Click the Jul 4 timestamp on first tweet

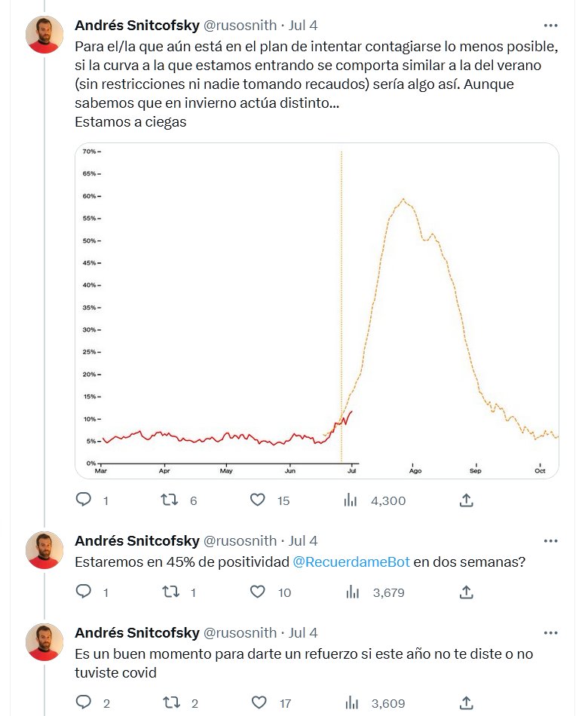pyautogui.click(x=303, y=25)
